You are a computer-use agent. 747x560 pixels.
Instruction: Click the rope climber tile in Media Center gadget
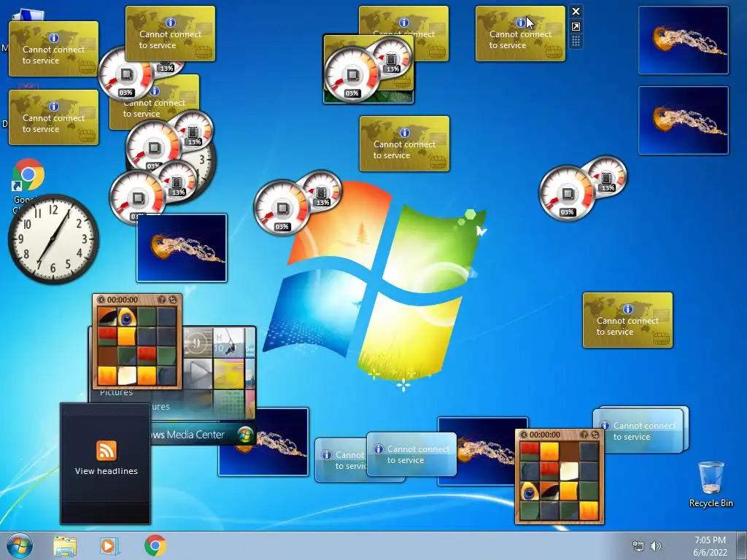tap(228, 343)
